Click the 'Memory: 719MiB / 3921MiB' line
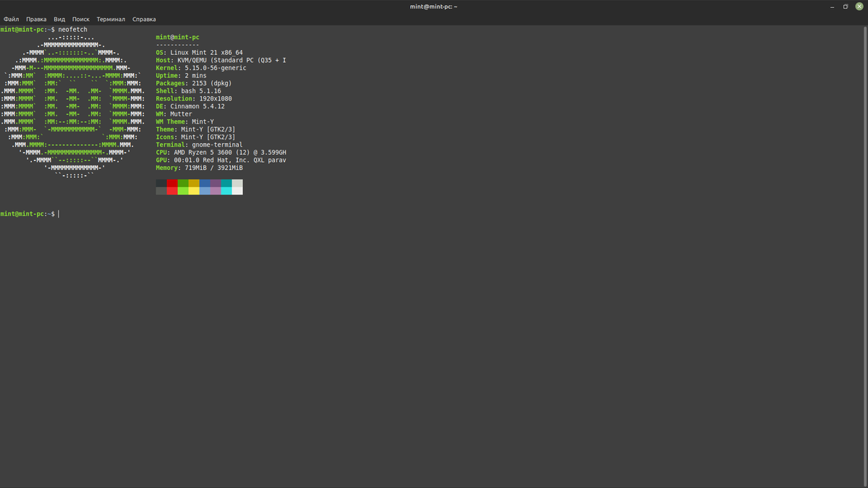 pos(199,168)
